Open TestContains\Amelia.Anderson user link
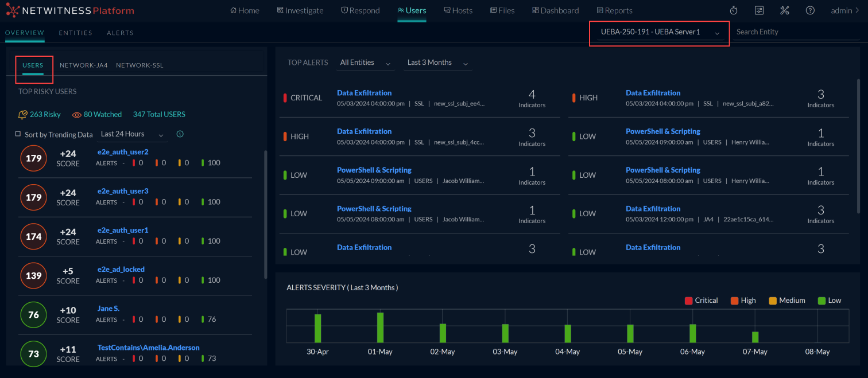The height and width of the screenshot is (378, 868). point(149,348)
